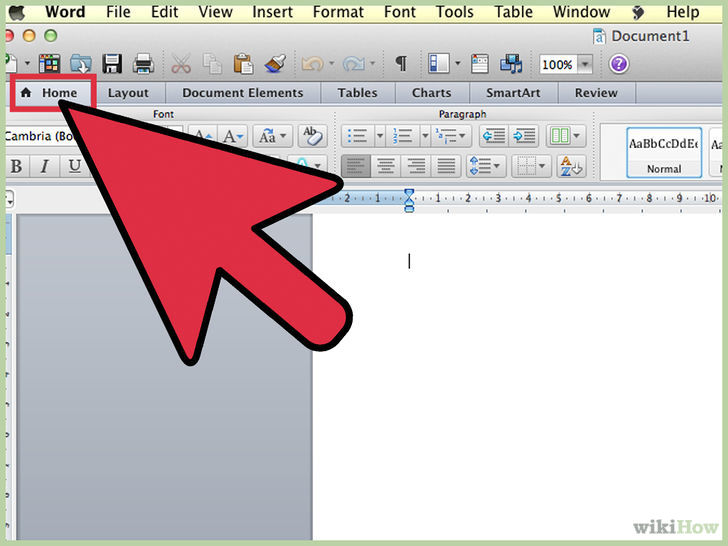The height and width of the screenshot is (546, 728).
Task: Open the Script menu icon
Action: pos(638,12)
